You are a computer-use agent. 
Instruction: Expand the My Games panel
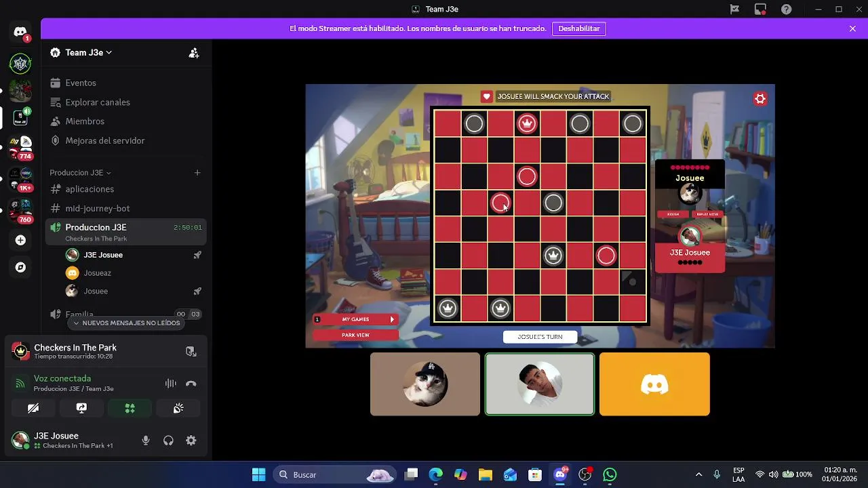pyautogui.click(x=355, y=319)
